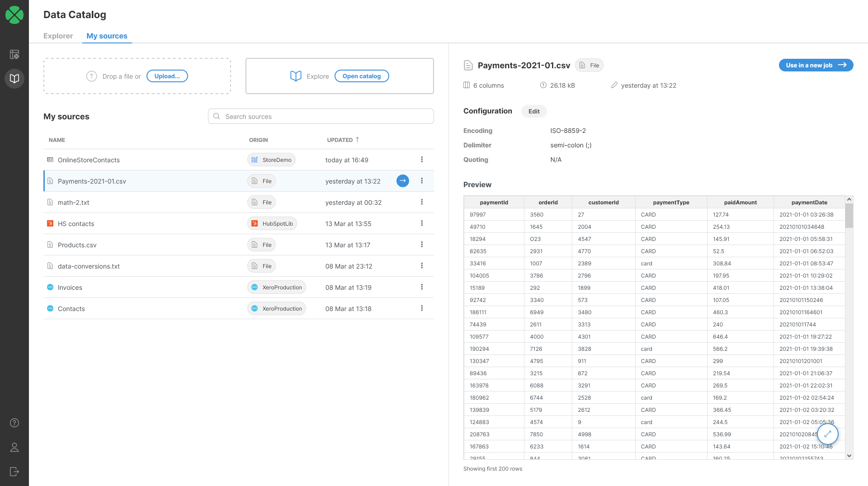Image resolution: width=868 pixels, height=486 pixels.
Task: Click the upload arrow circle icon
Action: (x=92, y=76)
